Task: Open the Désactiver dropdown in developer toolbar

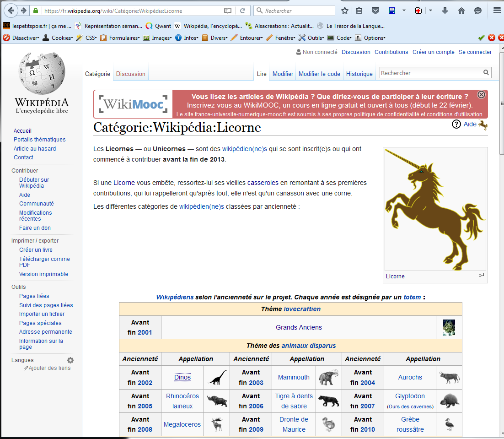Action: [x=21, y=38]
